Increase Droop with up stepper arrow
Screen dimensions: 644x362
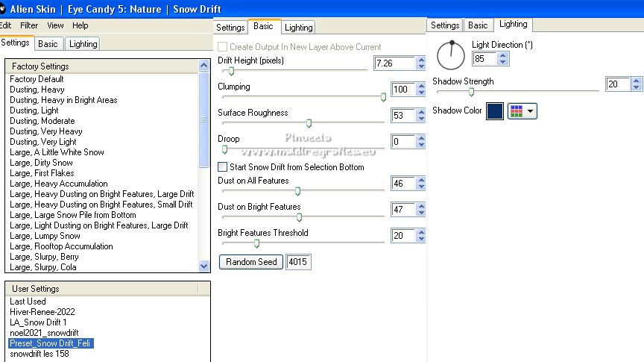coord(421,139)
